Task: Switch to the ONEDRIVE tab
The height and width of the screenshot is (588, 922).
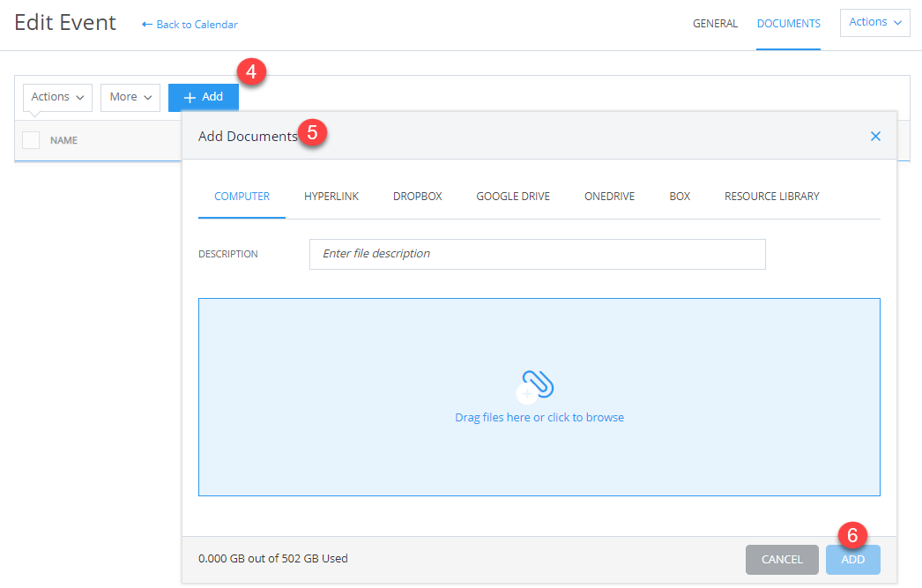Action: [x=609, y=197]
